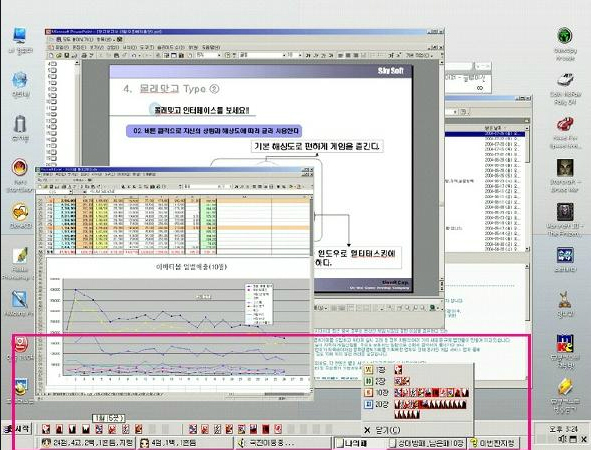Select taskbar button 4점, 1백, 1흔들
This screenshot has height=450, width=591.
coord(185,443)
